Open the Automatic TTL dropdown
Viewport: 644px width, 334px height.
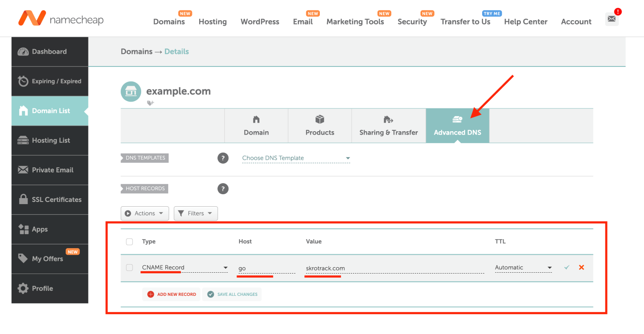(x=523, y=268)
